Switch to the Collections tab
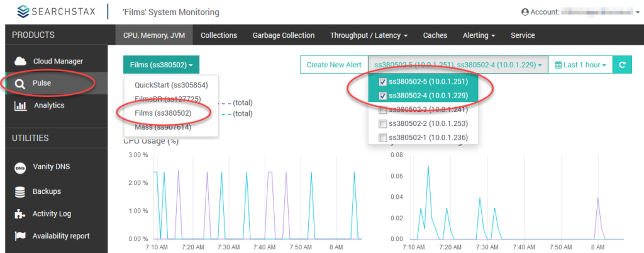Image resolution: width=644 pixels, height=253 pixels. click(219, 35)
